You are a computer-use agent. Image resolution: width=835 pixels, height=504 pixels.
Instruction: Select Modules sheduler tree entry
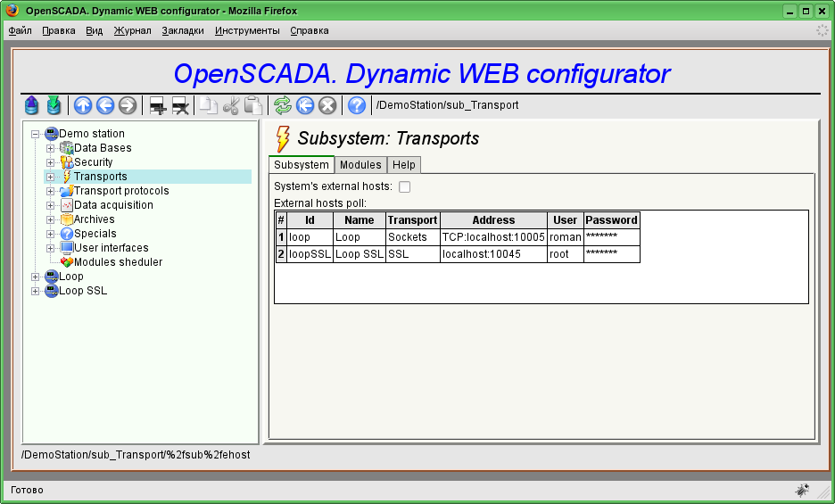[x=119, y=262]
